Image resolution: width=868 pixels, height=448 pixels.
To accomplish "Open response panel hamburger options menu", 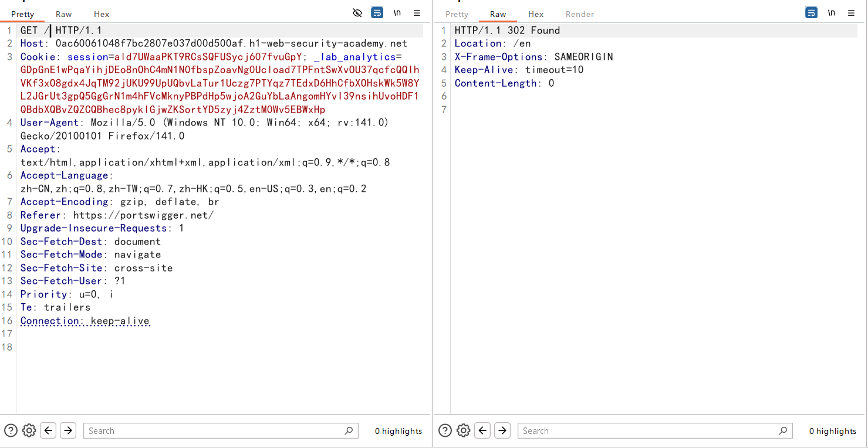I will pyautogui.click(x=851, y=13).
